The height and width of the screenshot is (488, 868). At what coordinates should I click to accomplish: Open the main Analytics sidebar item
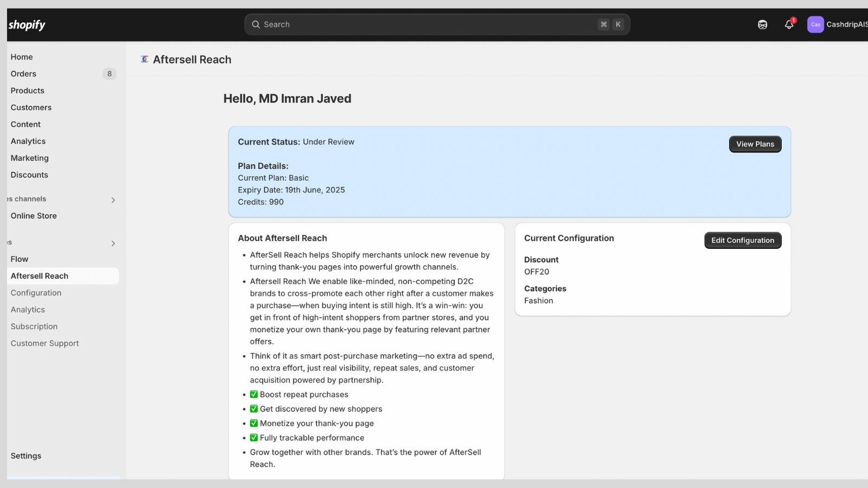[x=28, y=141]
